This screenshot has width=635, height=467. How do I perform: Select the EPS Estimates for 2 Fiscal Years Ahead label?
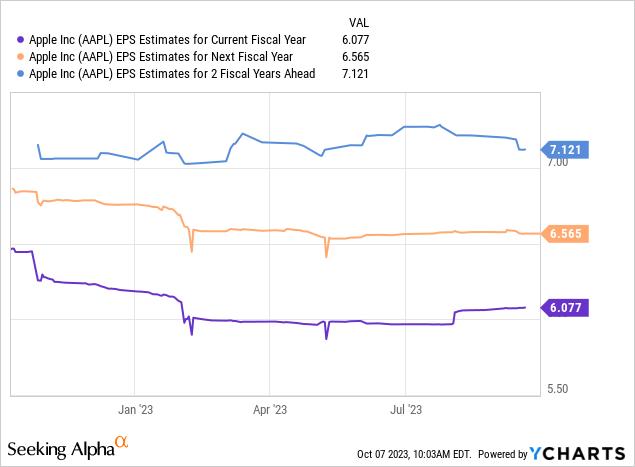coord(172,74)
